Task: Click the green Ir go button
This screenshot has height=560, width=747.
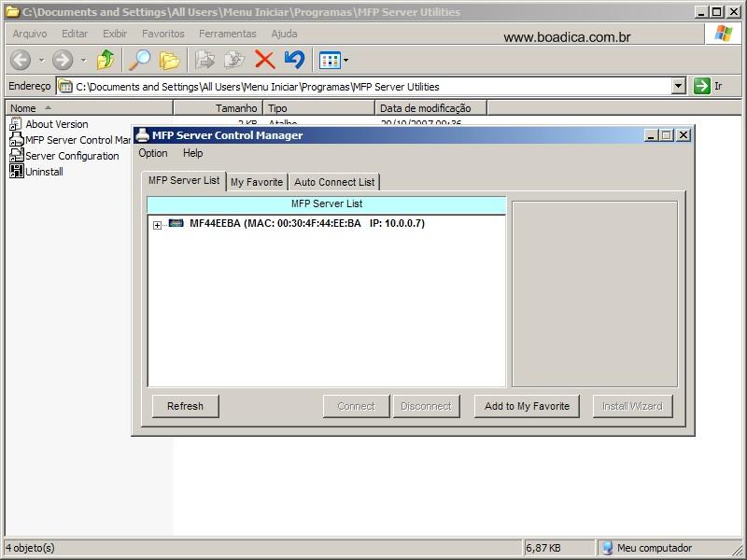Action: click(x=702, y=86)
